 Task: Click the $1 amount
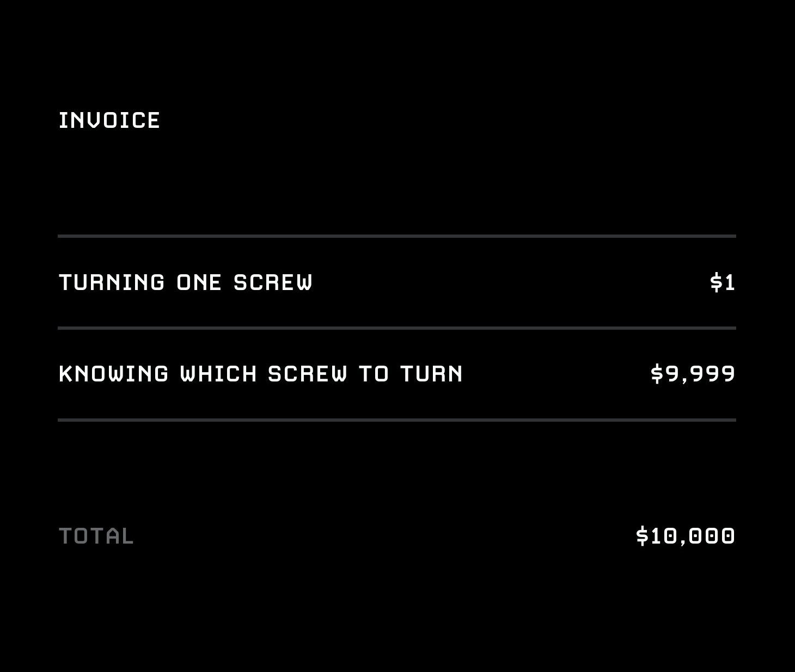click(x=723, y=282)
